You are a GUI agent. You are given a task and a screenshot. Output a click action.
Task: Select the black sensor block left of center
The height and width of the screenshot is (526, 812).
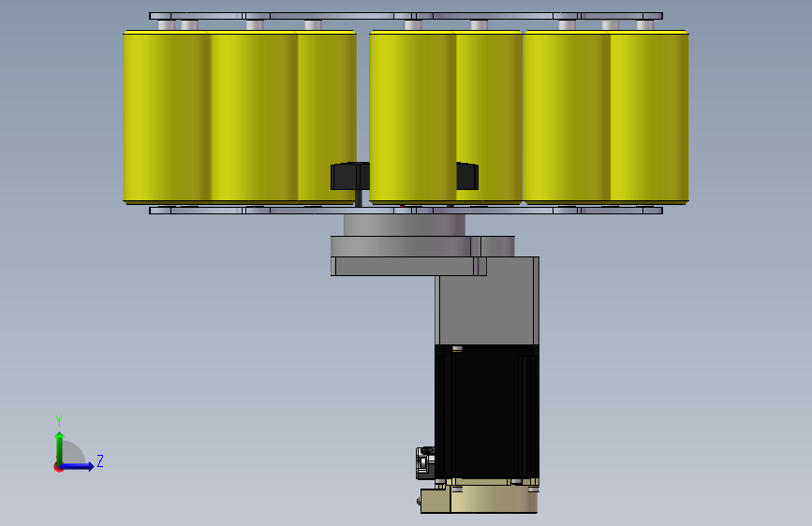pos(350,177)
